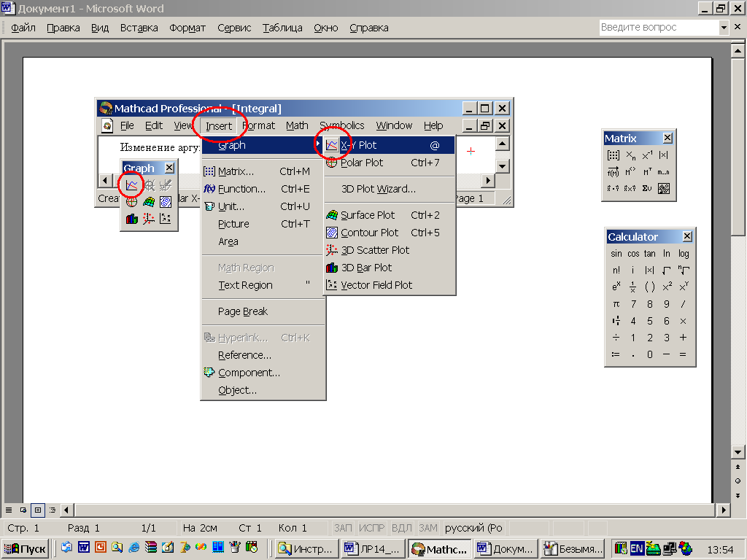Open Word's Вставка menu

pos(139,28)
